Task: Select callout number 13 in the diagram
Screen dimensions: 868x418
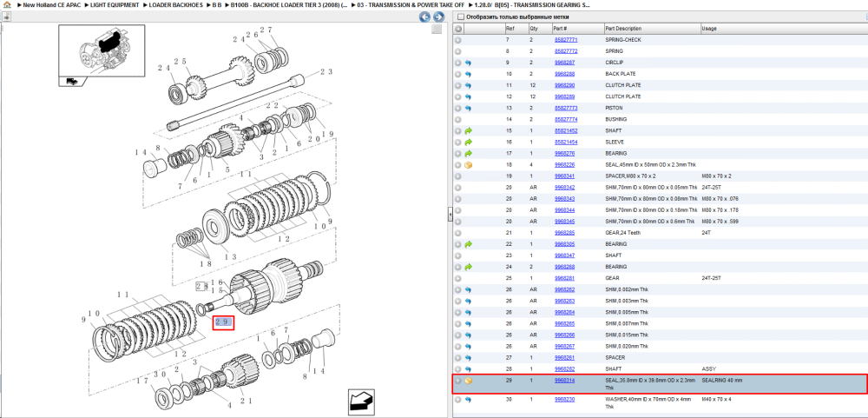Action: 230,256
